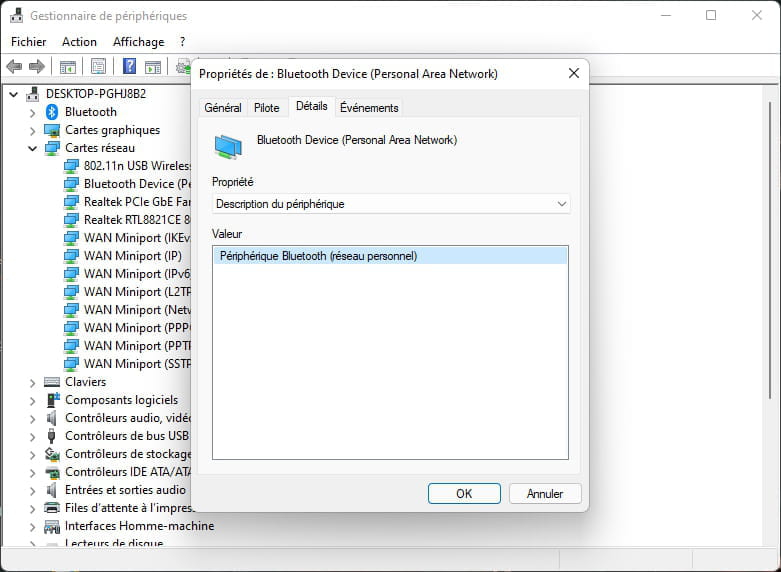The height and width of the screenshot is (572, 781).
Task: Click the Forward arrow toolbar icon
Action: coord(36,66)
